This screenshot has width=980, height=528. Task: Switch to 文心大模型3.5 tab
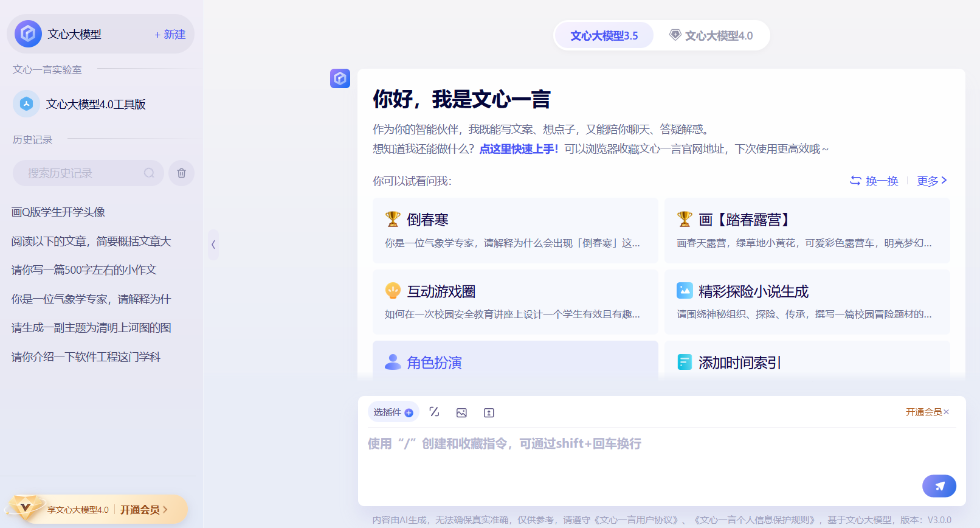tap(604, 35)
